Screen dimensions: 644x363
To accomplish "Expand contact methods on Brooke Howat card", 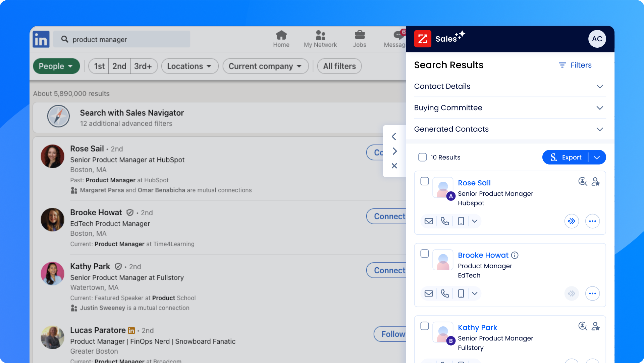I will click(475, 293).
